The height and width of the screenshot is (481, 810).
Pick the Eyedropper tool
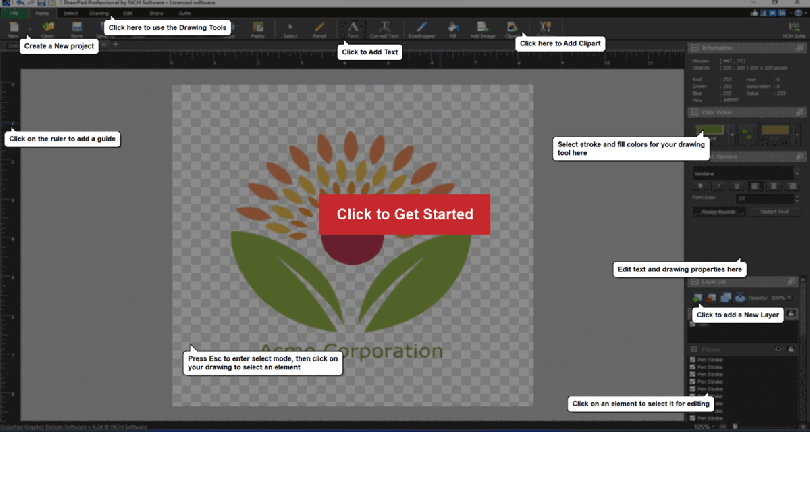pos(422,29)
